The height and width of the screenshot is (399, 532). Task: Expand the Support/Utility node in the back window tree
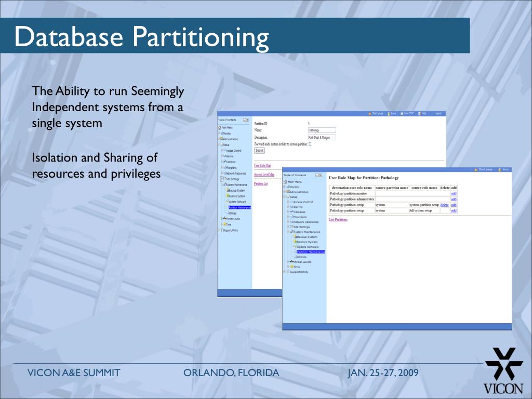pos(219,230)
